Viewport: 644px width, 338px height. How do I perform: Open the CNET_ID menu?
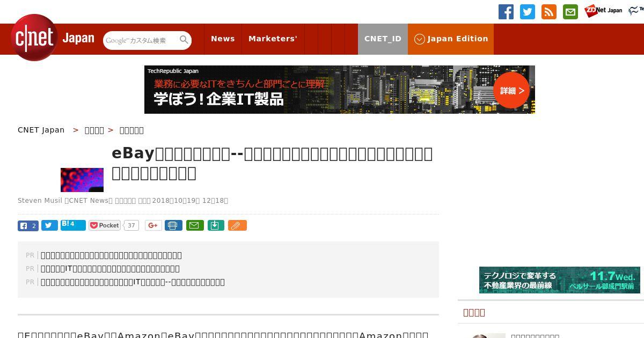(383, 39)
